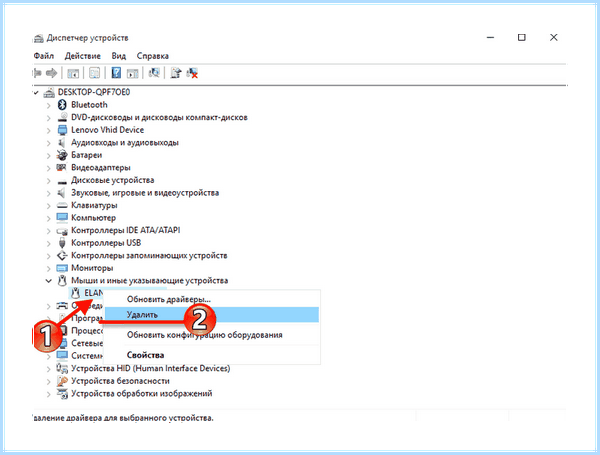600x455 pixels.
Task: Click the DVD-дисководы drive icon
Action: tap(62, 117)
